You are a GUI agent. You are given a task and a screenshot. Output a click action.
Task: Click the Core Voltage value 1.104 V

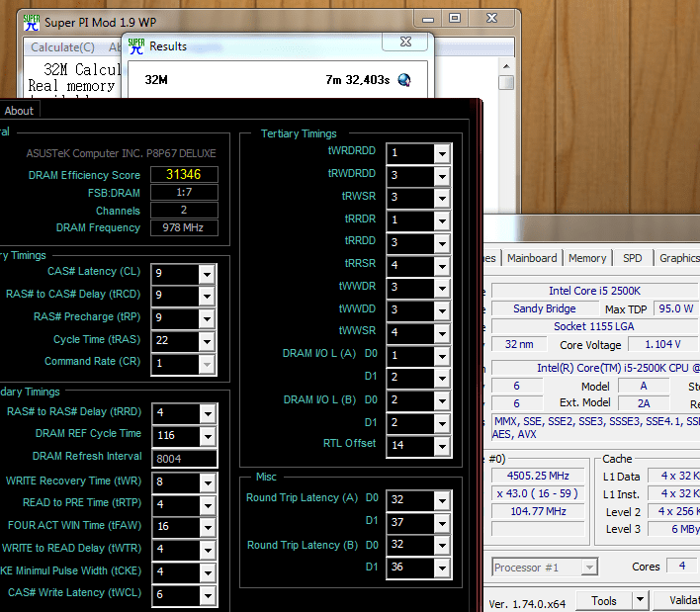click(663, 344)
